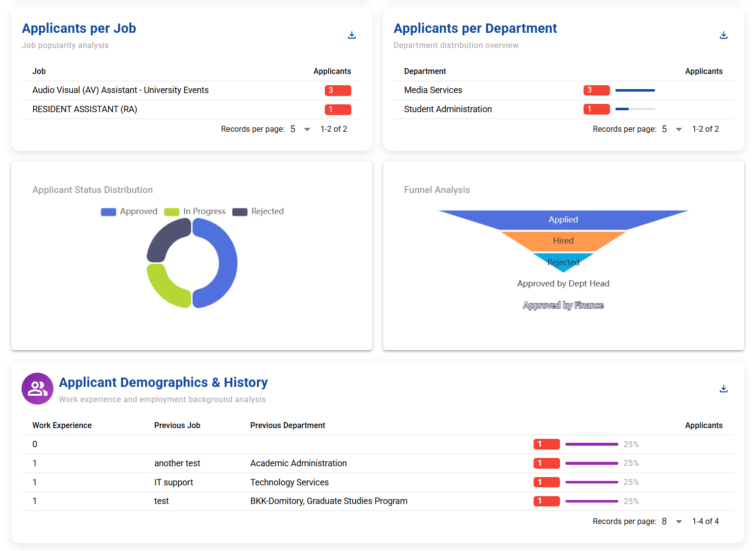
Task: Select Audio Visual (AV) Assistant job row
Action: [x=121, y=90]
